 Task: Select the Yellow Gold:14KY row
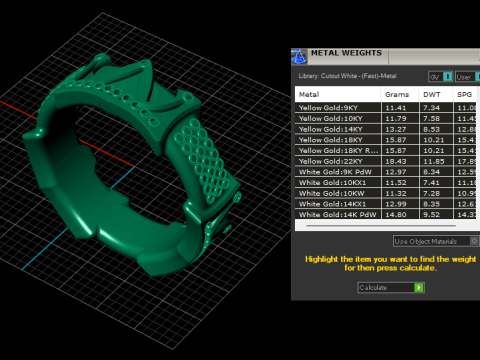pos(386,129)
